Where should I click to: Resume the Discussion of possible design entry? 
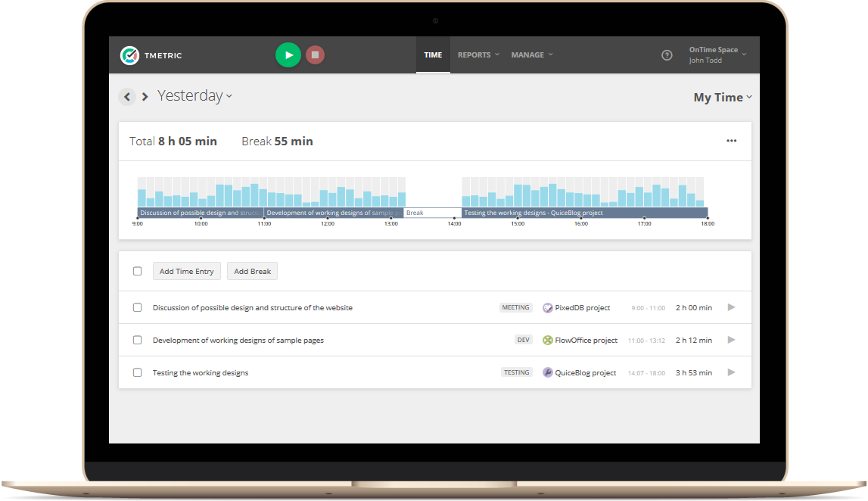731,307
